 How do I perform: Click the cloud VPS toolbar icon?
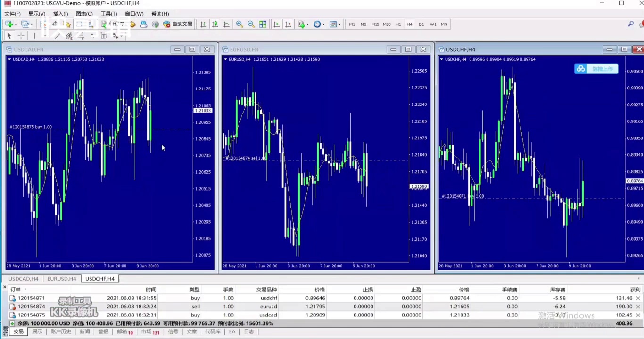click(x=144, y=24)
